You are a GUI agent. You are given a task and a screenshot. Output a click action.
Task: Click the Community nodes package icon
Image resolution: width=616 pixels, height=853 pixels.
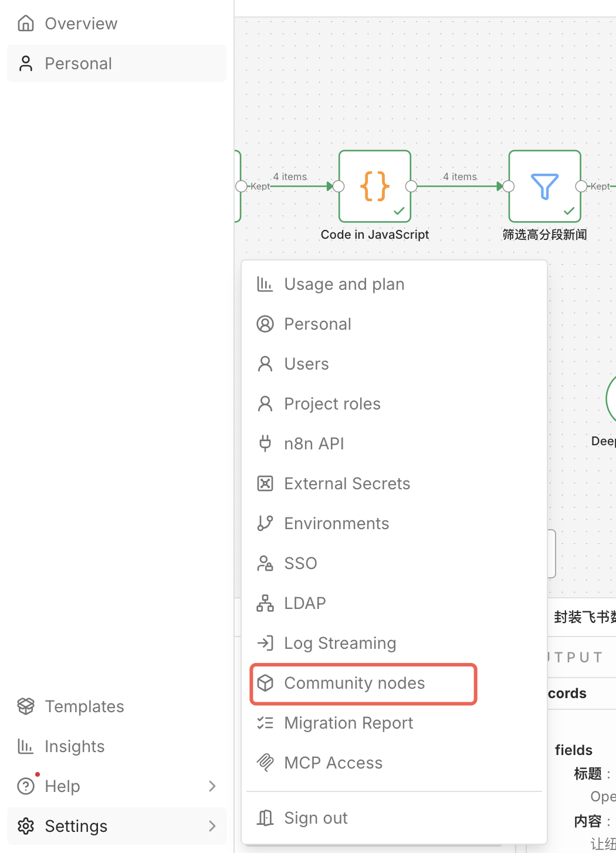[266, 683]
